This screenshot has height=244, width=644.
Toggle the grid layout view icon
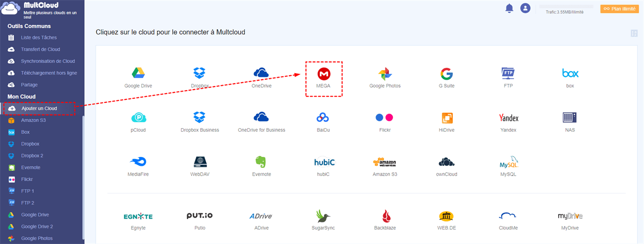coord(634,33)
